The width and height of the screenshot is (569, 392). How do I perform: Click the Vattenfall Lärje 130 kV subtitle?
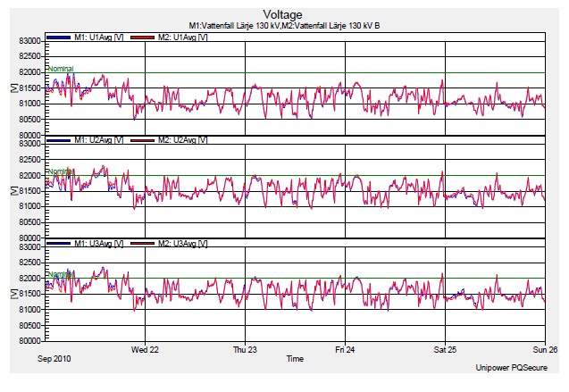[284, 26]
